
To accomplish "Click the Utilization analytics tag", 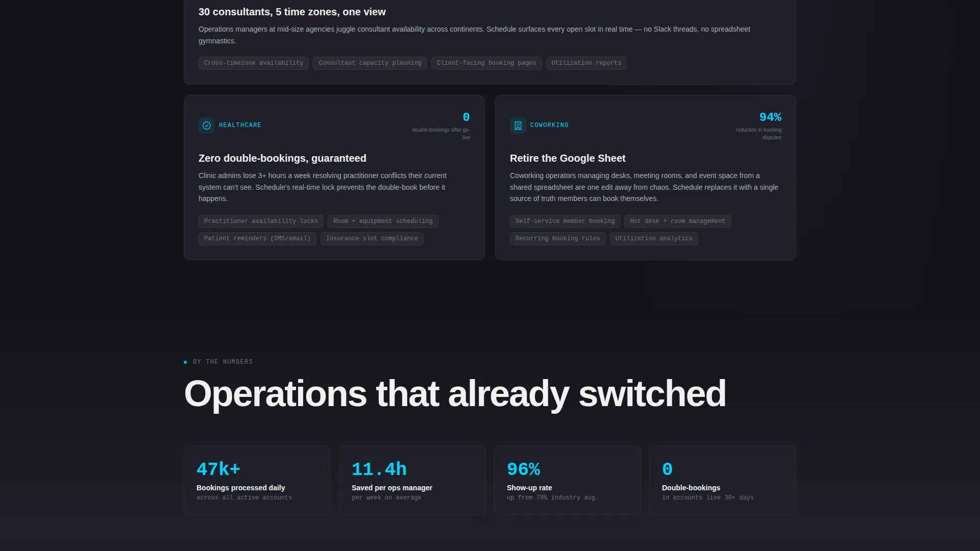I will (x=654, y=239).
